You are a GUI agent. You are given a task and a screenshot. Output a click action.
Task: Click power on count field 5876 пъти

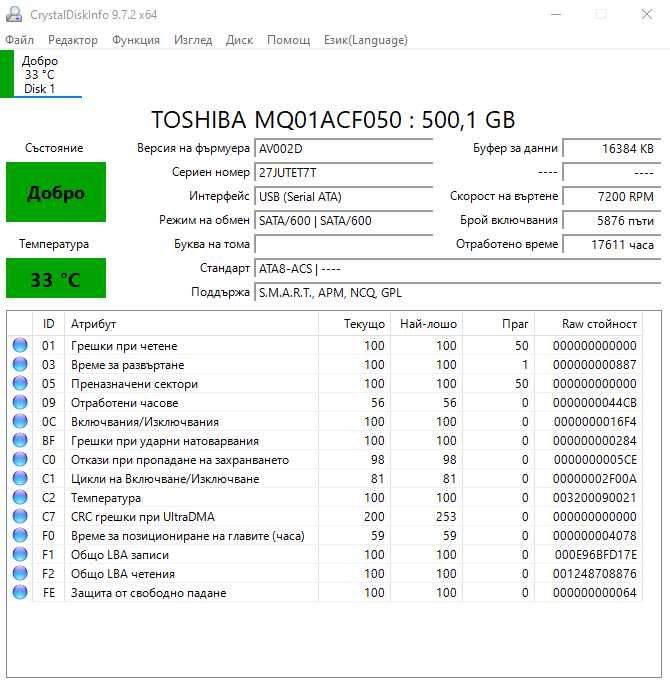(612, 221)
